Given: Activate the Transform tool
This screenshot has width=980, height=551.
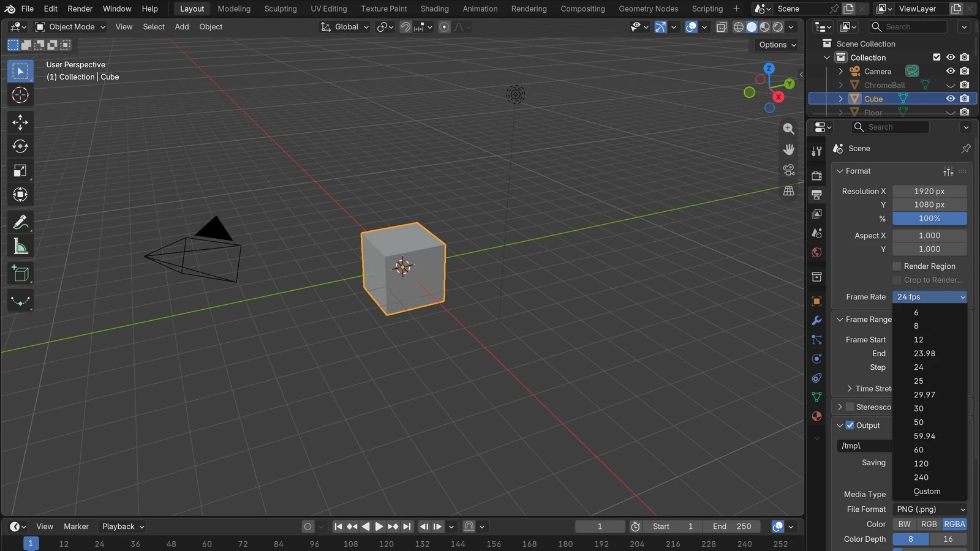Looking at the screenshot, I should pyautogui.click(x=20, y=195).
